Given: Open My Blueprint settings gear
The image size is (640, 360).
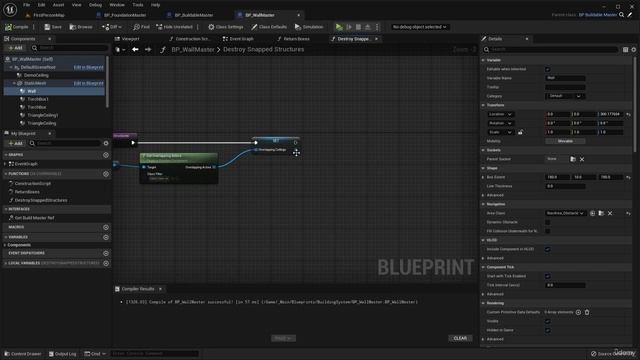Looking at the screenshot, I should click(x=106, y=144).
